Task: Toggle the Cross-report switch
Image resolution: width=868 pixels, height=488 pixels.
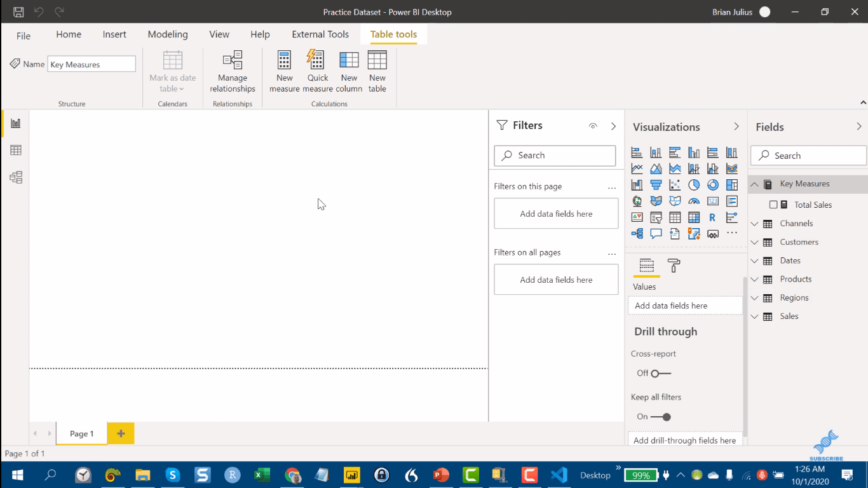Action: [661, 374]
